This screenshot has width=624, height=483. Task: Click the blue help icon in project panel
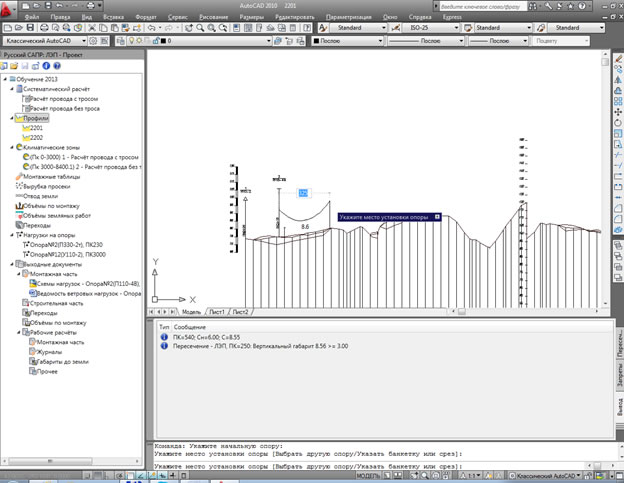(x=57, y=66)
